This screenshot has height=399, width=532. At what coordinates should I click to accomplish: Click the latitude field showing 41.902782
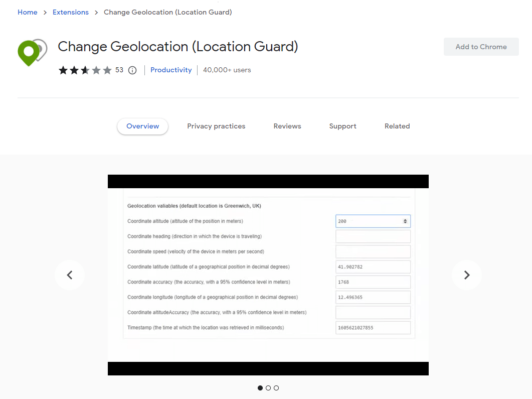point(373,267)
